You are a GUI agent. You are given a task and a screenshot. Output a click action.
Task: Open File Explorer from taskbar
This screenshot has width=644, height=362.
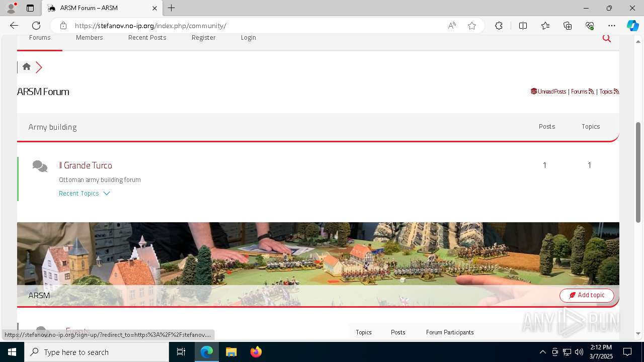pyautogui.click(x=231, y=352)
